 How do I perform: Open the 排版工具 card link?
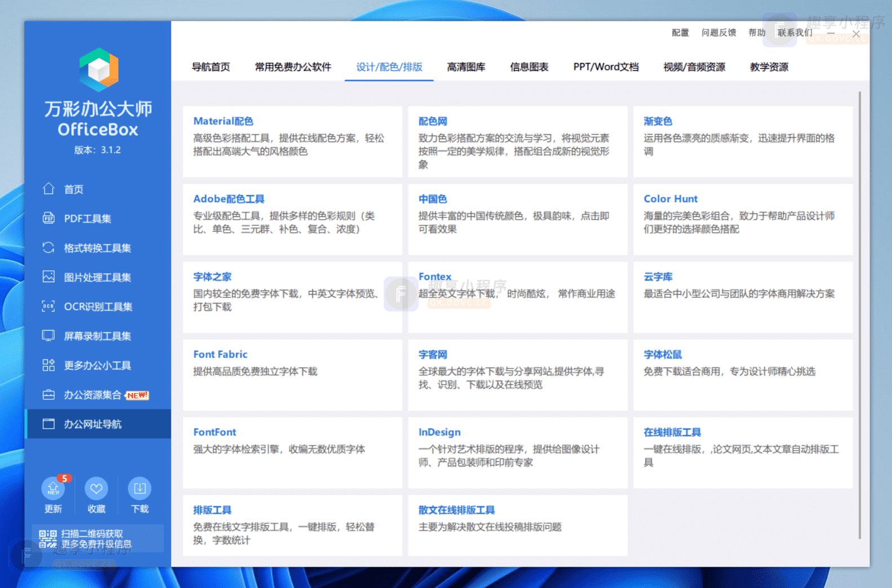click(212, 510)
